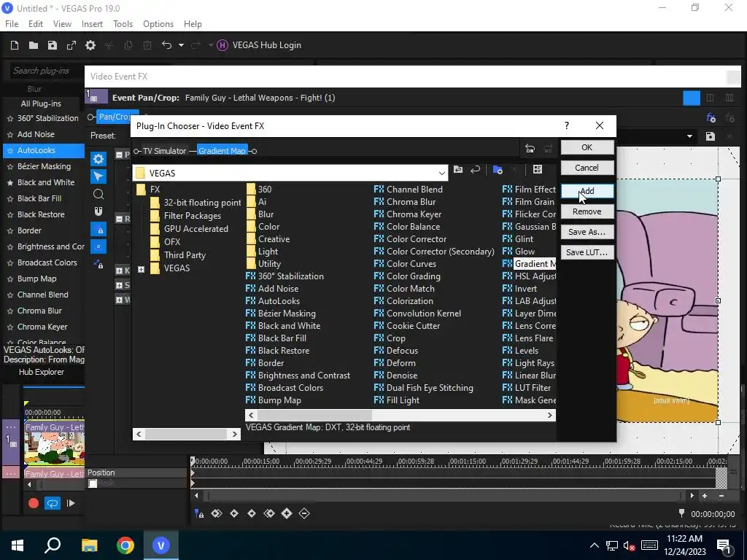Toggle the Mask checkbox under Position
Screen dimensions: 747x560
[93, 483]
